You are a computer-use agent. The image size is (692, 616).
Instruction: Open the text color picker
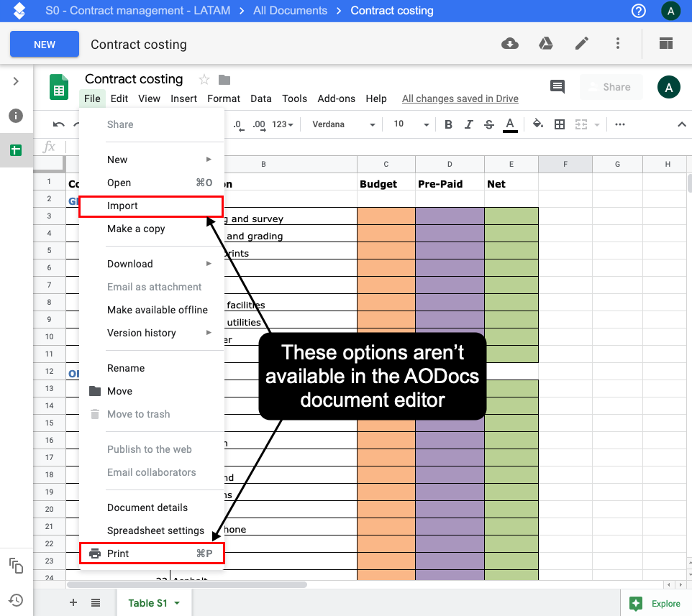point(510,125)
